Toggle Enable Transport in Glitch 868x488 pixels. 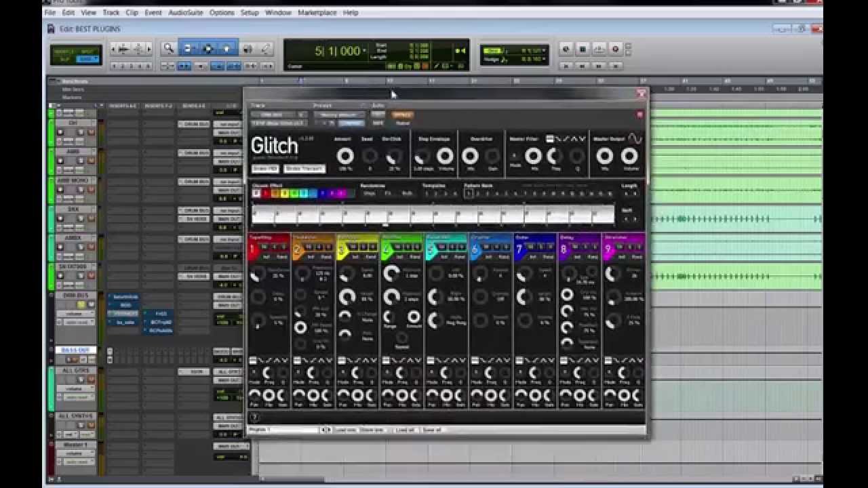click(x=304, y=169)
